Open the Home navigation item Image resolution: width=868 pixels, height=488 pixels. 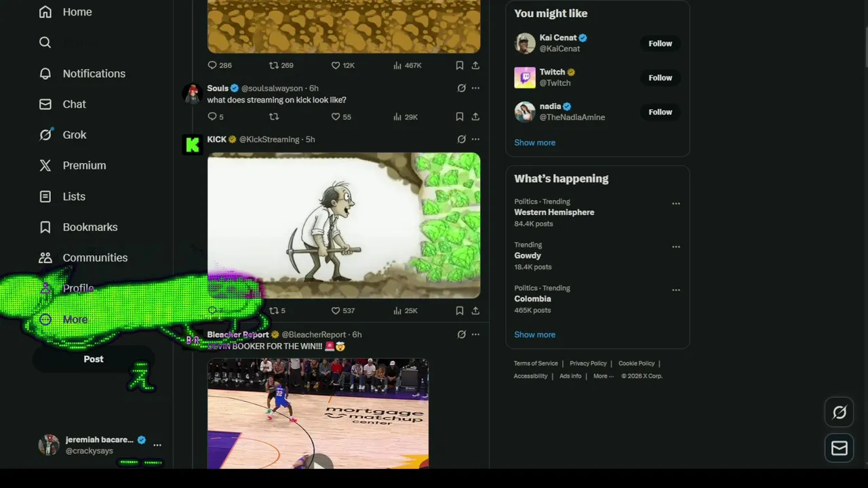pyautogui.click(x=65, y=12)
